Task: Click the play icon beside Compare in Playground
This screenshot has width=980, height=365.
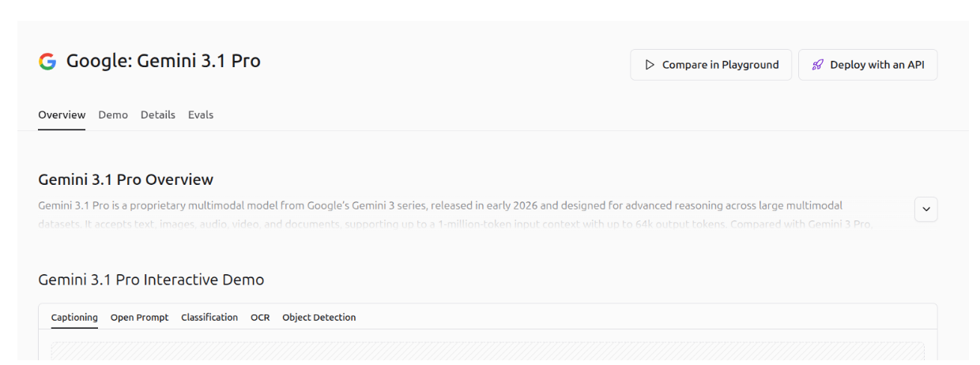Action: 650,65
